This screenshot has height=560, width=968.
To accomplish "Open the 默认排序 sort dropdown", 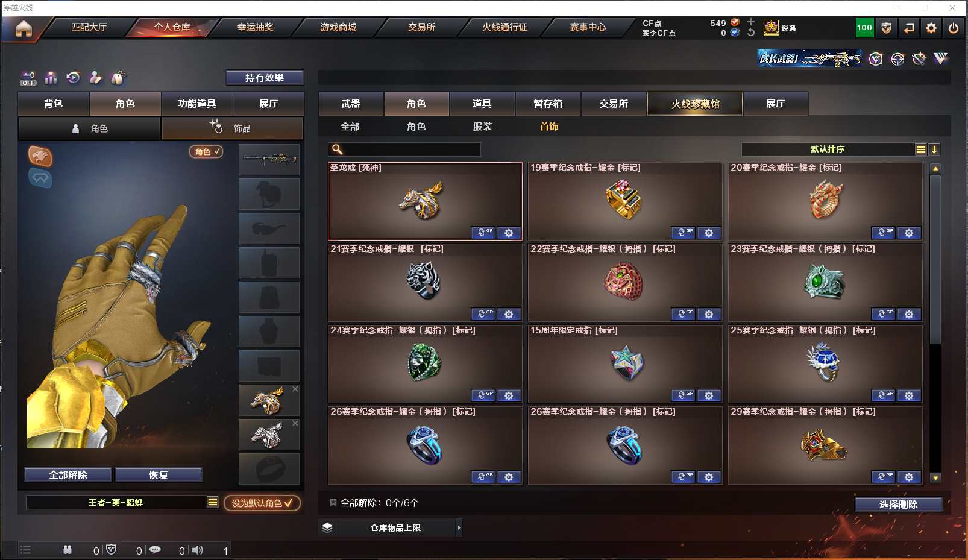I will point(828,149).
